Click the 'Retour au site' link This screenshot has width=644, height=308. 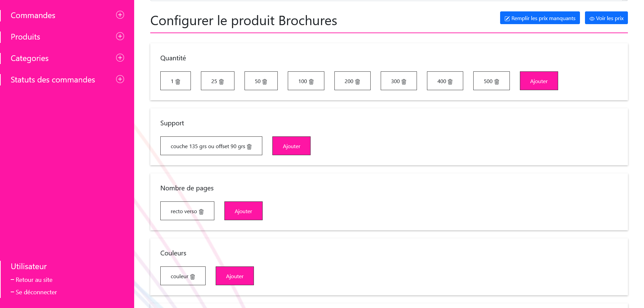tap(34, 280)
